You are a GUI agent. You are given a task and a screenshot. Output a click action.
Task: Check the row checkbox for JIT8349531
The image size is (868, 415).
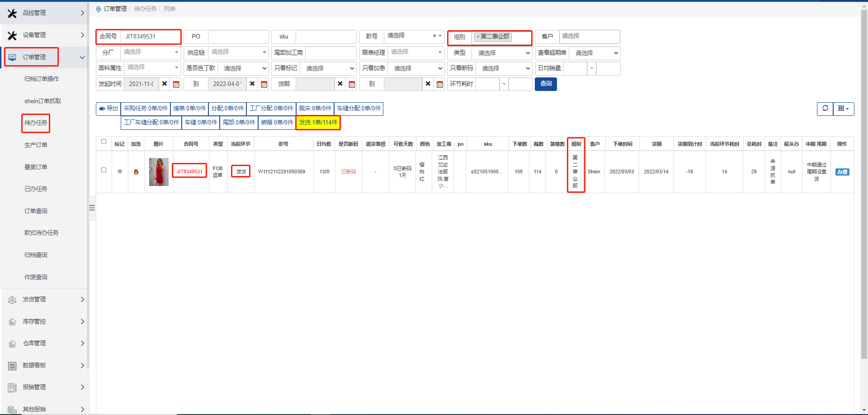(x=104, y=170)
